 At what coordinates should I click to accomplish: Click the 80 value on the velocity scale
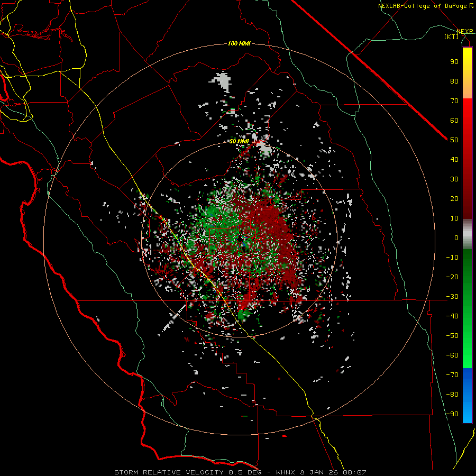[x=454, y=81]
